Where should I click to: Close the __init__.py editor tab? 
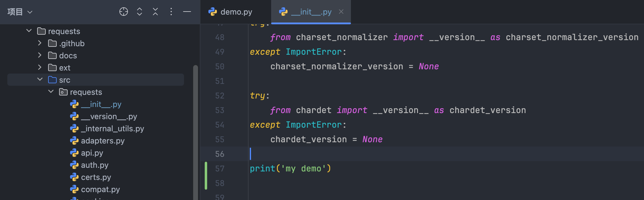341,12
